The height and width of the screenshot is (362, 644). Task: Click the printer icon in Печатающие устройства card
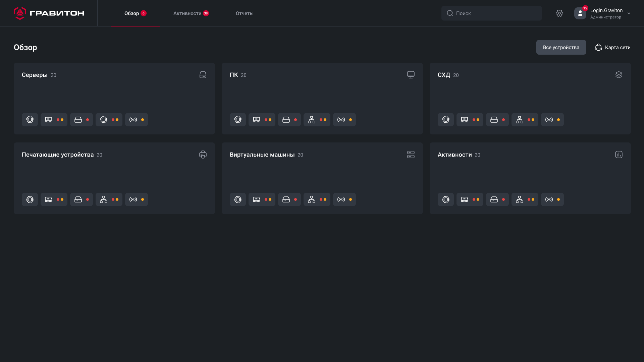click(203, 155)
